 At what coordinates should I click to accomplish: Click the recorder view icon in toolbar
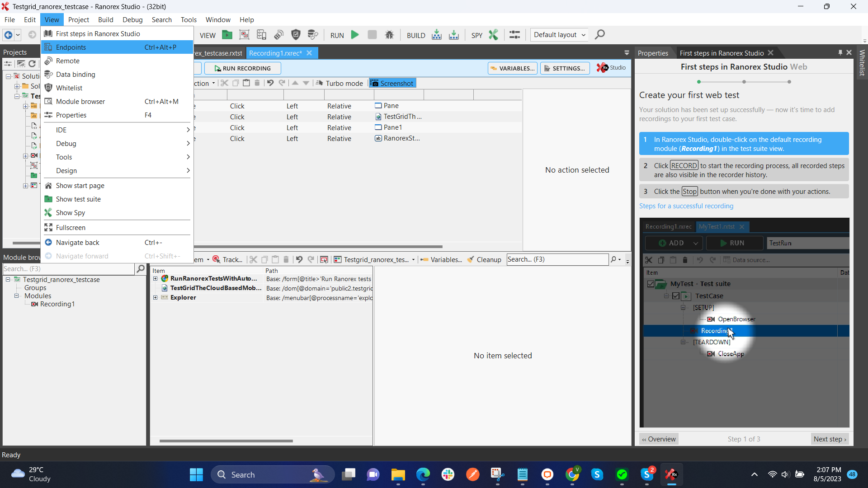click(x=244, y=35)
